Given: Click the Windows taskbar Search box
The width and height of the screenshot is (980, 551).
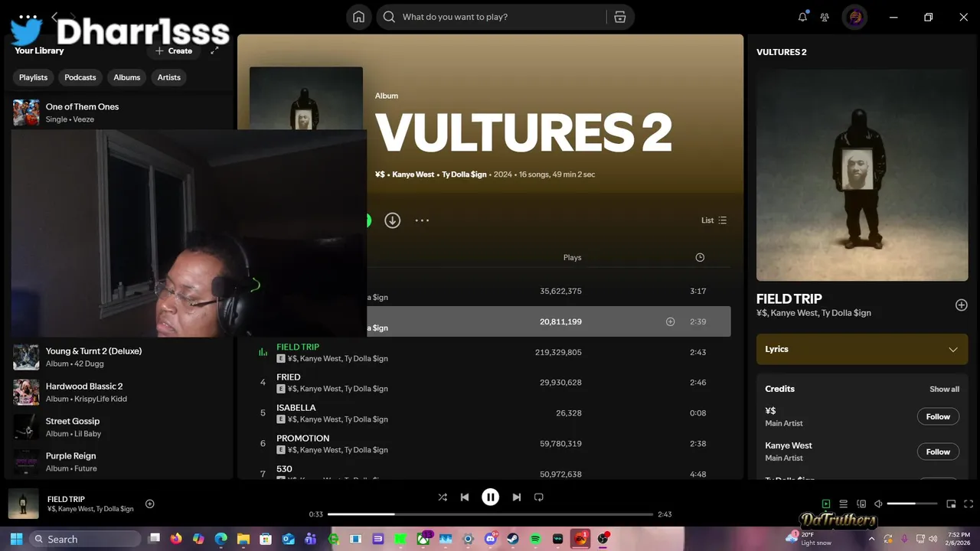Looking at the screenshot, I should pos(85,539).
